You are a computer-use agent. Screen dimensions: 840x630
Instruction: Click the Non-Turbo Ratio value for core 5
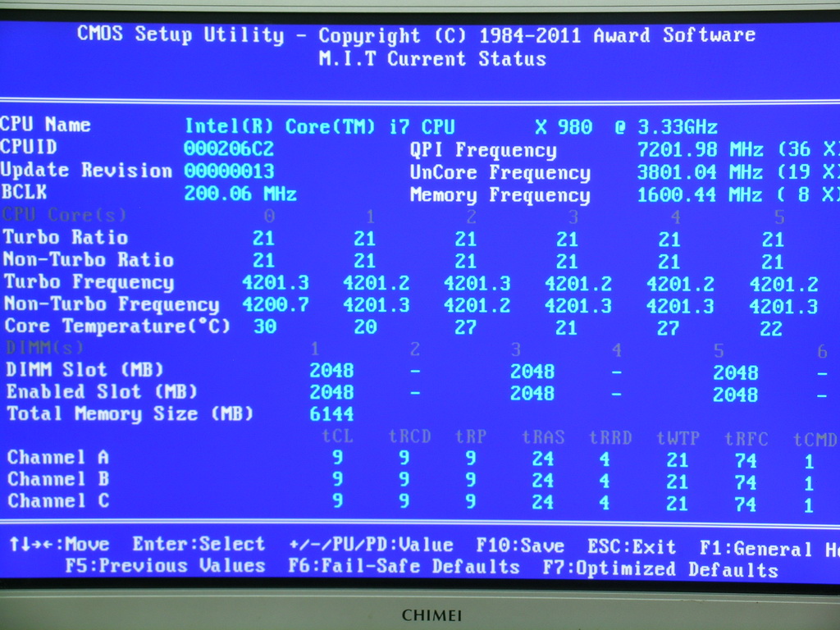tap(773, 262)
